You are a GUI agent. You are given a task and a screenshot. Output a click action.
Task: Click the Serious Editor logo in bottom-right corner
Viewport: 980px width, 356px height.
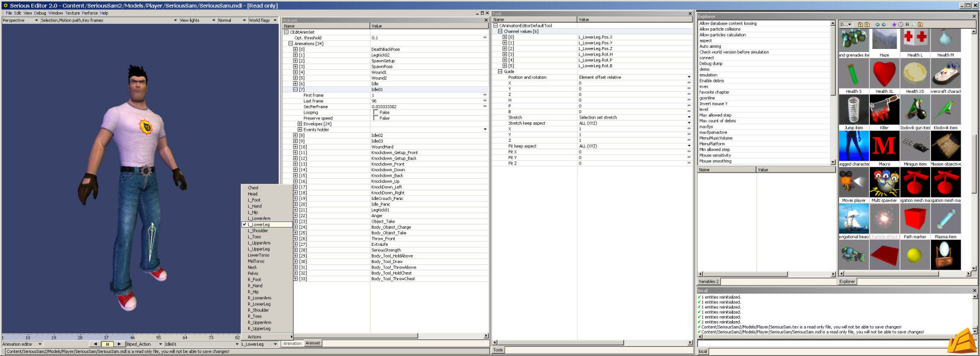coord(962,341)
